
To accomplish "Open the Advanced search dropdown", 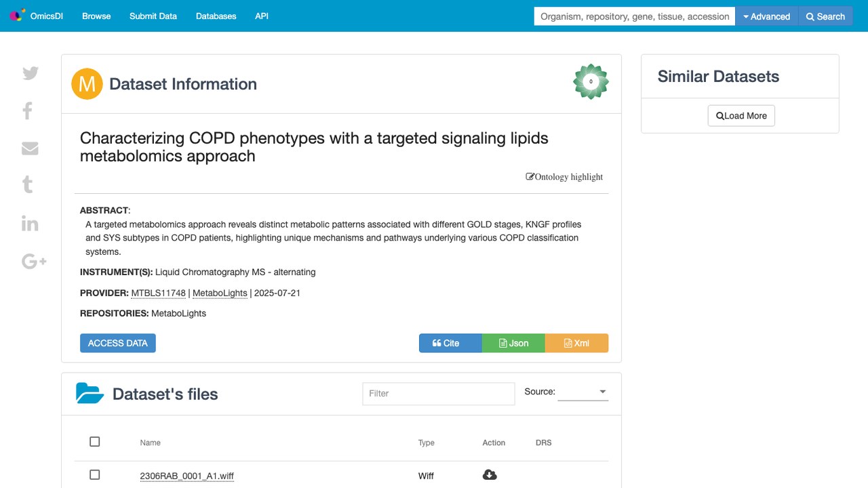I will (767, 16).
